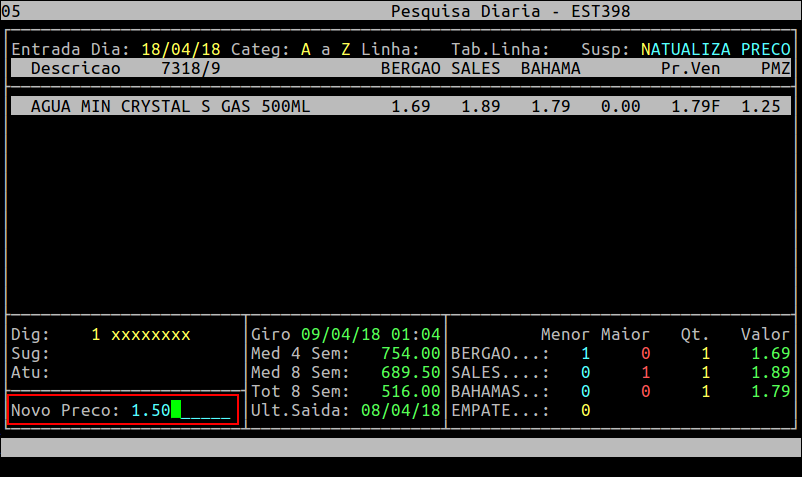This screenshot has width=802, height=477.
Task: Select the Med 8 Sem value 689.50
Action: coord(410,372)
